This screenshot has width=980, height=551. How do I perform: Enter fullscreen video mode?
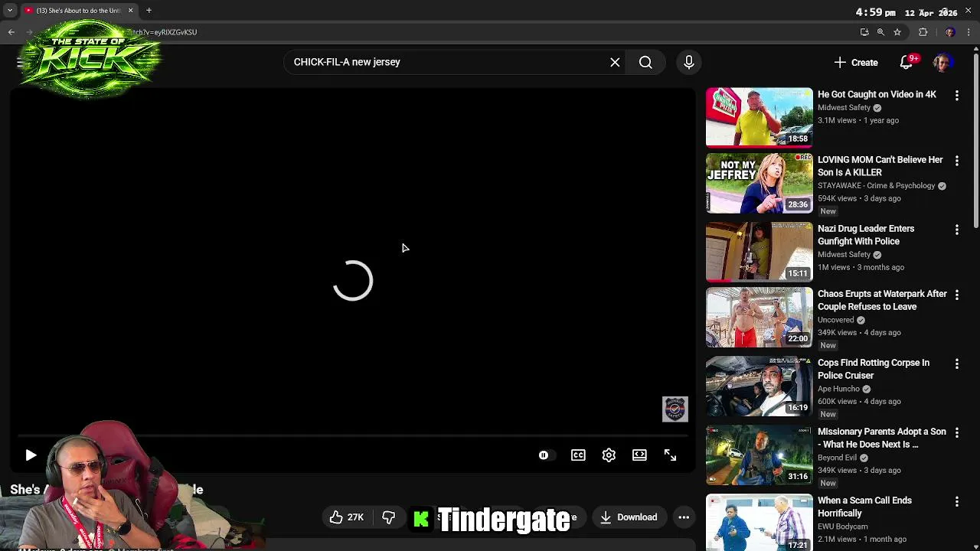pyautogui.click(x=670, y=455)
